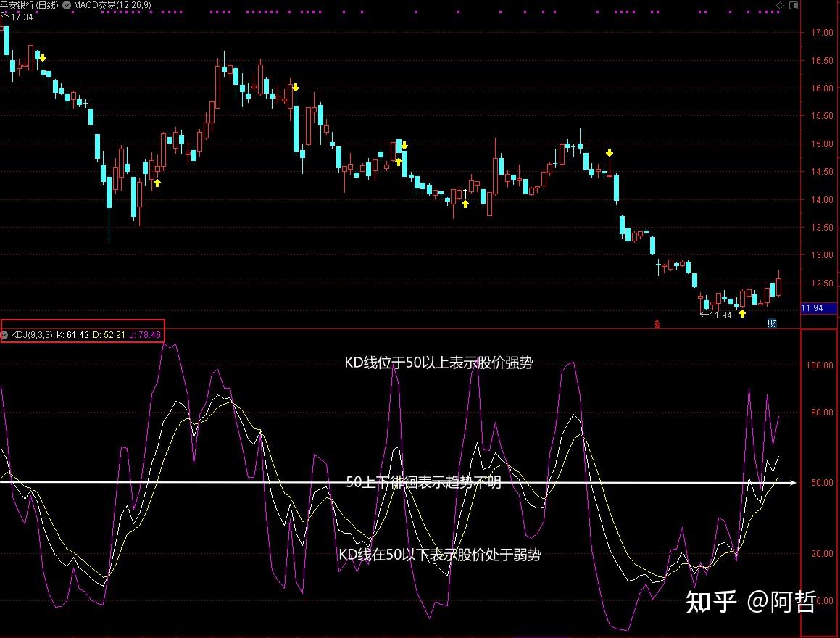Open the MACD交易 indicator dropdown arrow
Screen dimensions: 840x638
67,5
